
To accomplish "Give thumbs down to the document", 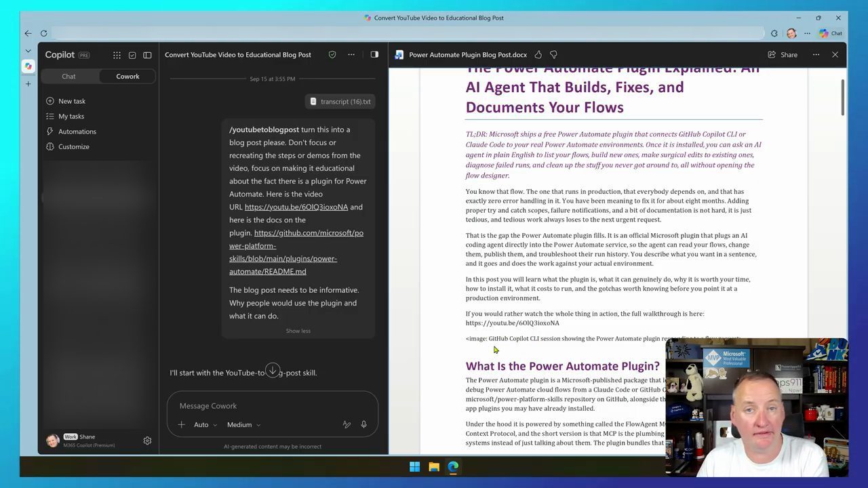I will point(553,55).
